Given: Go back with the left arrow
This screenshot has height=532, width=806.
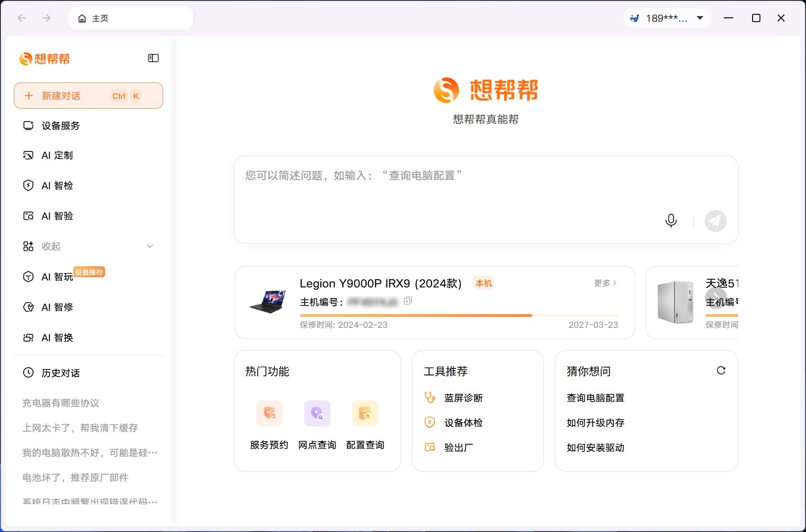Looking at the screenshot, I should pyautogui.click(x=22, y=18).
